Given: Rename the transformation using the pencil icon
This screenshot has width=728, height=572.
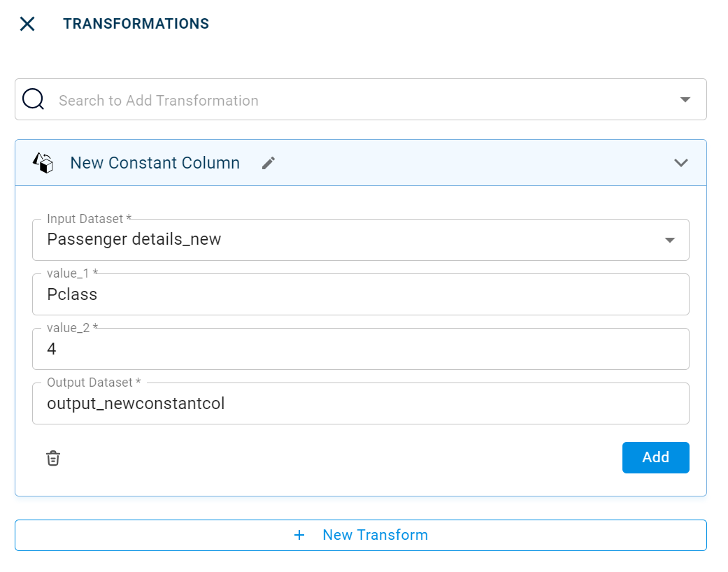Looking at the screenshot, I should point(269,163).
